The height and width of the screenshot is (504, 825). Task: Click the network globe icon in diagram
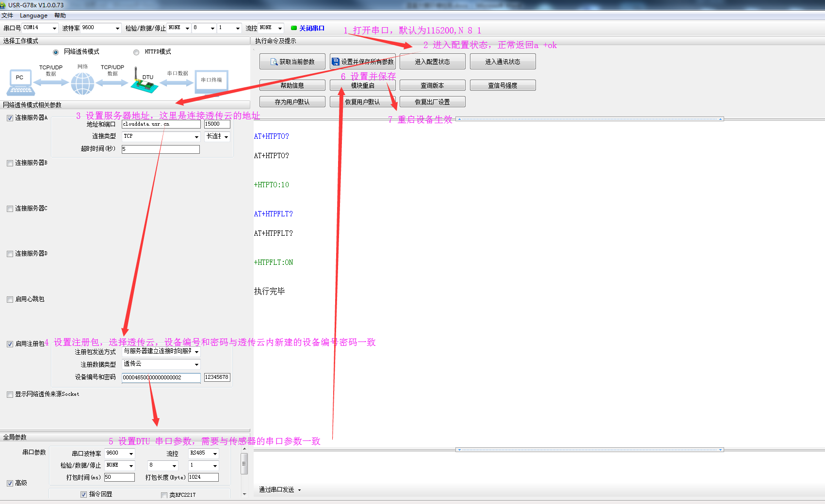(82, 83)
